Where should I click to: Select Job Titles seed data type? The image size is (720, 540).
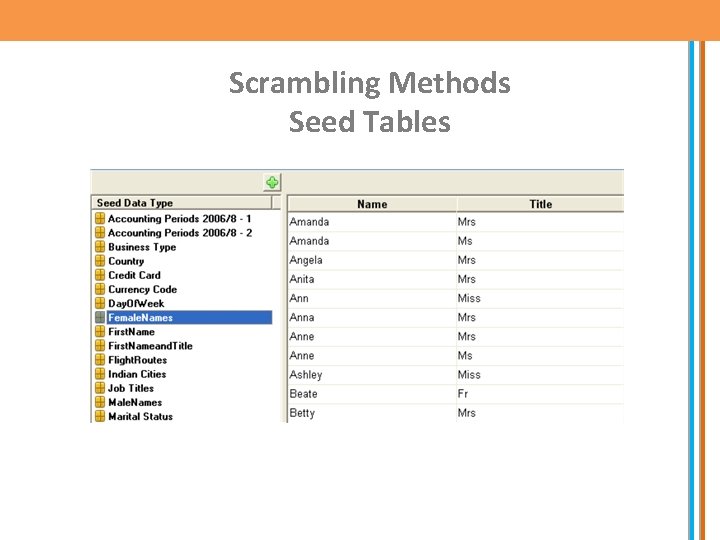point(131,388)
